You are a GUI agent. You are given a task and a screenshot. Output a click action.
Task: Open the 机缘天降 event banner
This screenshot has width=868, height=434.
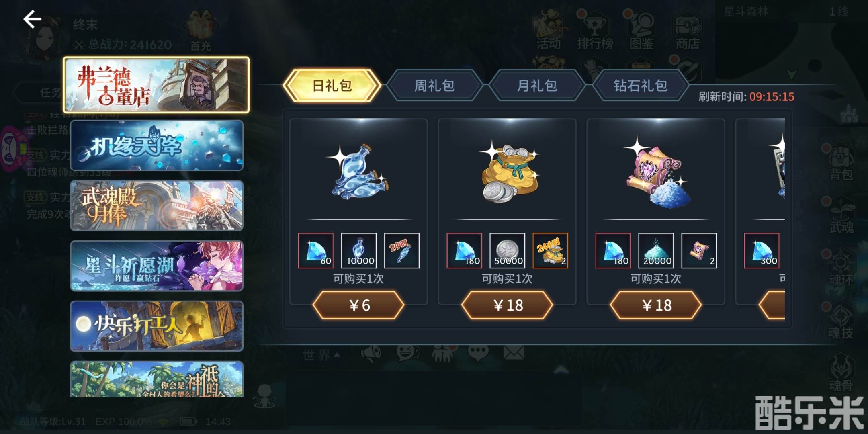point(157,145)
